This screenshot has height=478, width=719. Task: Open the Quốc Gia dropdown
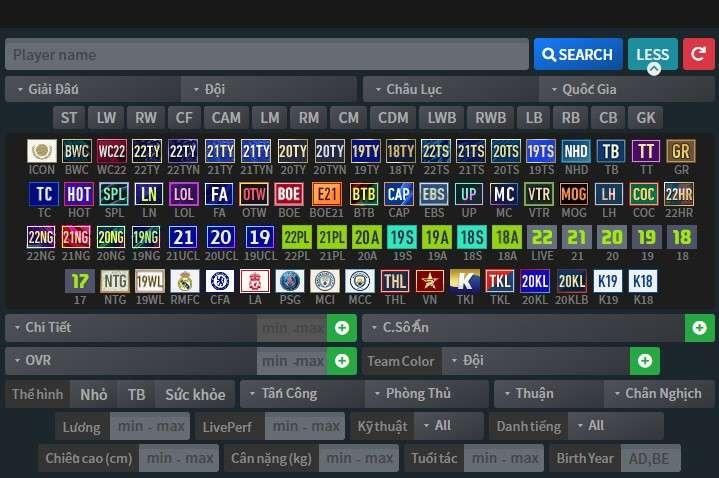click(627, 89)
